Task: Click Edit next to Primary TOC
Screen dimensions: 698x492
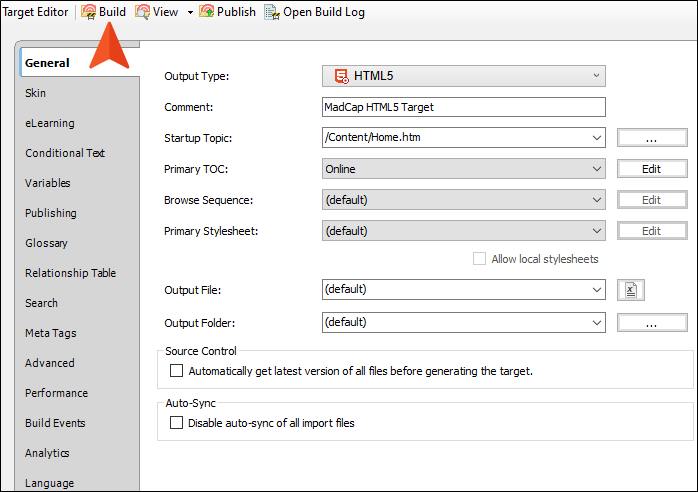Action: pyautogui.click(x=652, y=169)
